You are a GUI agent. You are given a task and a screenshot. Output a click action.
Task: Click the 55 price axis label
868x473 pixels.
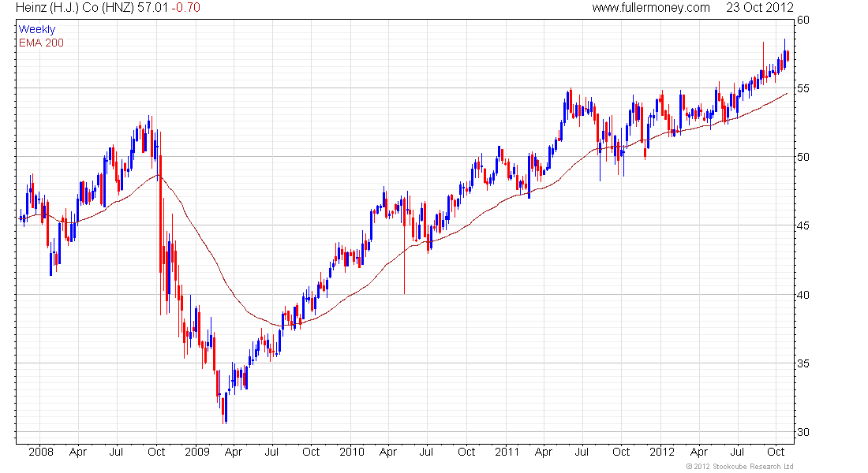click(803, 88)
